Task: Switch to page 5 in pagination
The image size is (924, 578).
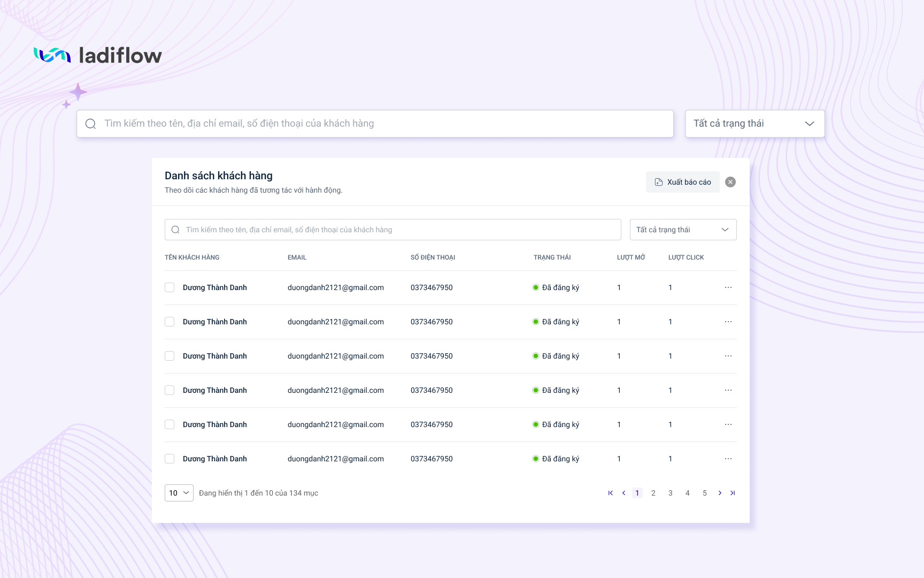Action: [x=704, y=493]
